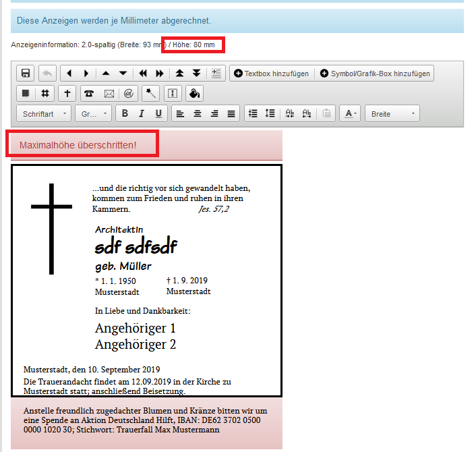476x452 pixels.
Task: Click Textbox hinzufügen button
Action: pyautogui.click(x=272, y=74)
